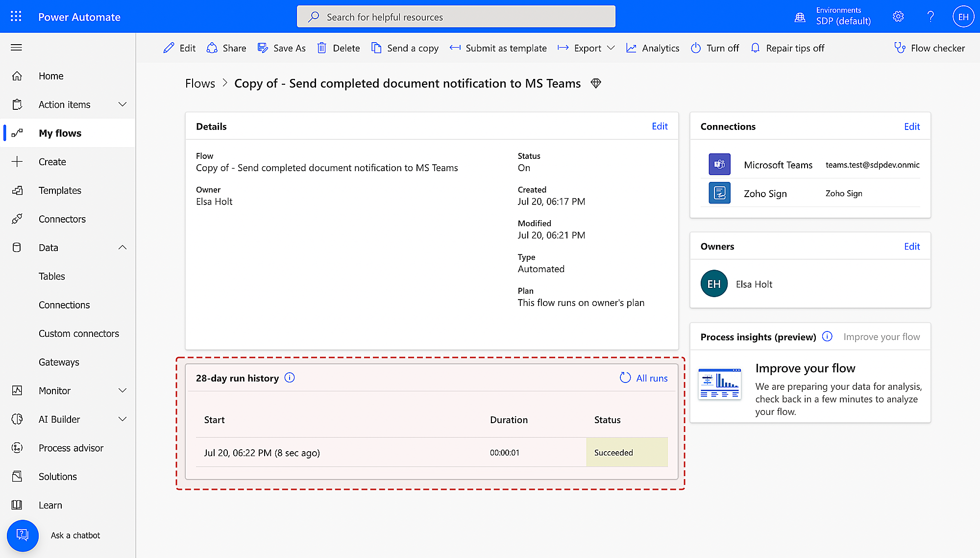Image resolution: width=980 pixels, height=558 pixels.
Task: Expand the Action items chevron
Action: [122, 104]
